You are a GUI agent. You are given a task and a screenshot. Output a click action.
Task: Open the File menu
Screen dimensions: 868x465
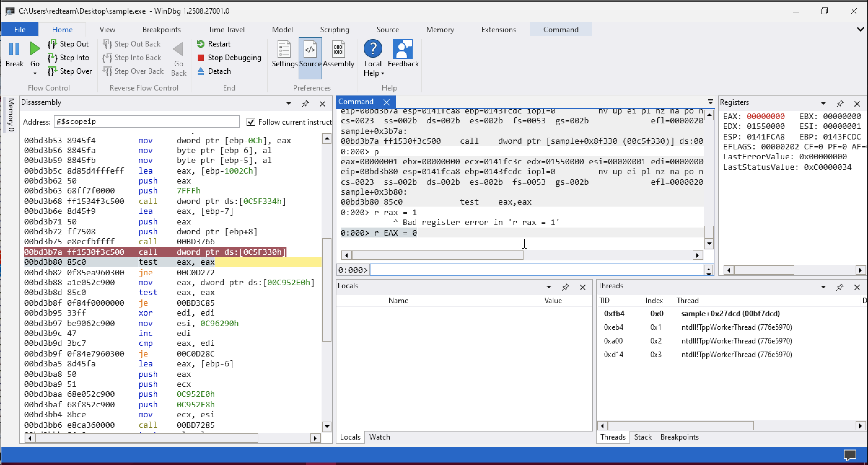pos(20,30)
